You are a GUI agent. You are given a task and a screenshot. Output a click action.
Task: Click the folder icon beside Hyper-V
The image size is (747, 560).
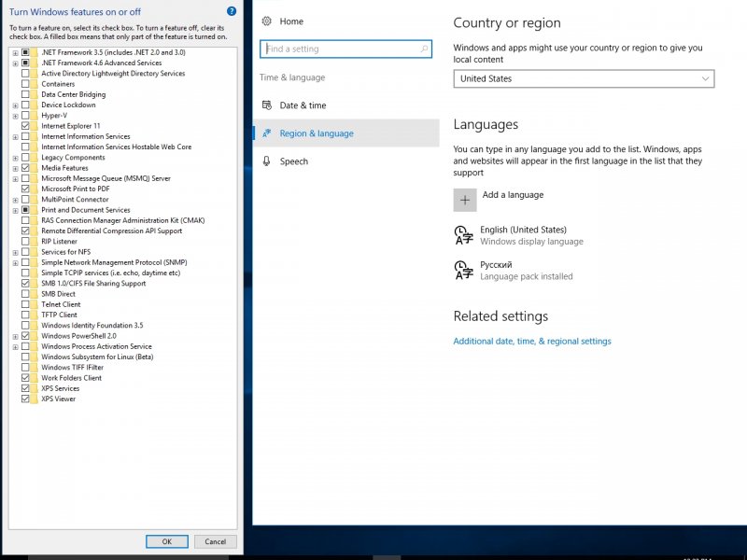[34, 115]
